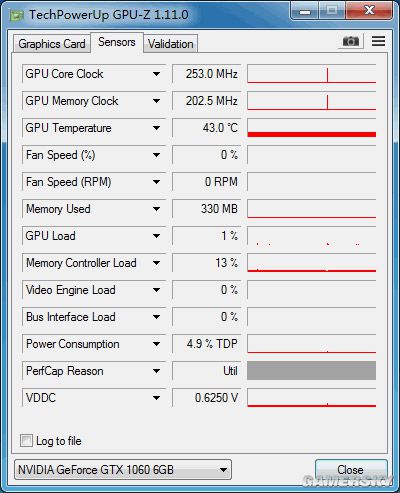Screen dimensions: 400x493
Task: Switch to the Graphics Card tab
Action: [52, 44]
